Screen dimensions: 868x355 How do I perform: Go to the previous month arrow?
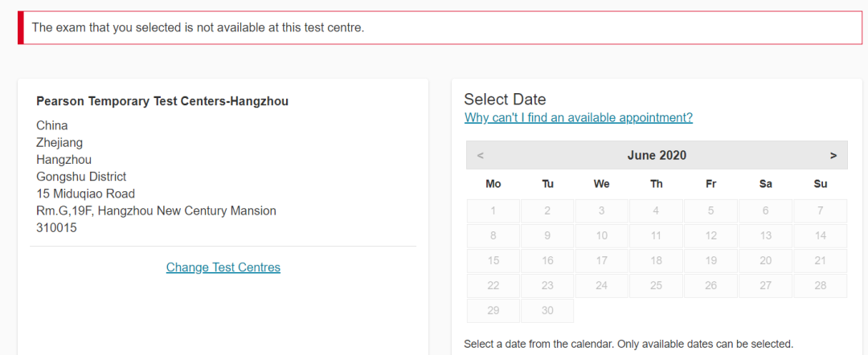point(480,156)
